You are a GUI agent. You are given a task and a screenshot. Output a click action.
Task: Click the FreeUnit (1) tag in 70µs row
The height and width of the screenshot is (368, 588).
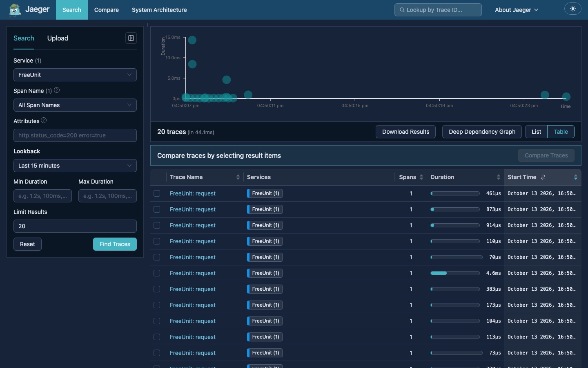(x=265, y=257)
